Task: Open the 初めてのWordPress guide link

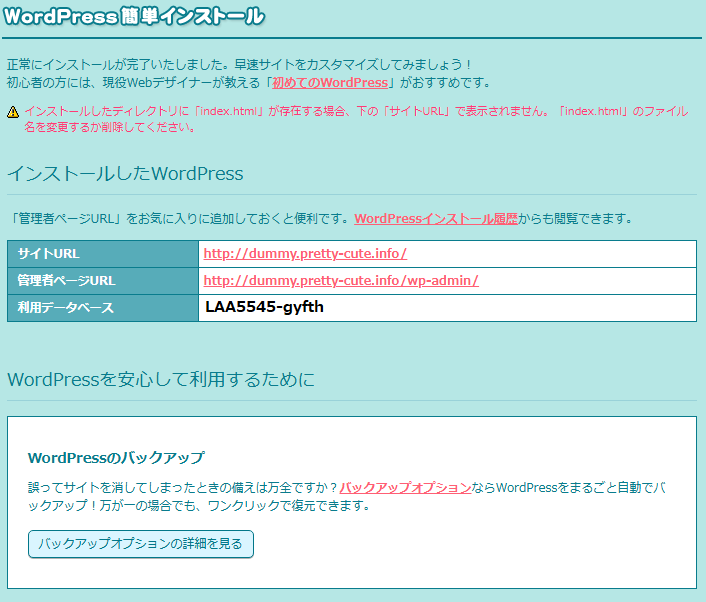Action: pyautogui.click(x=329, y=82)
